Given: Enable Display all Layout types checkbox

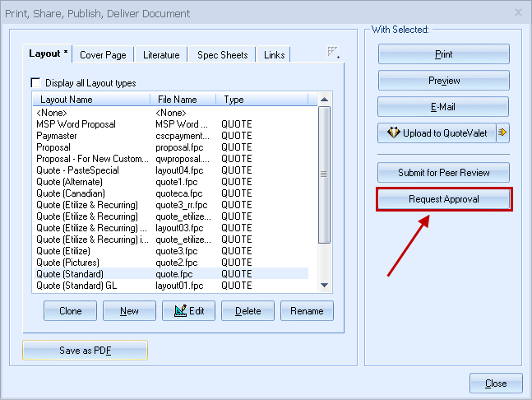Looking at the screenshot, I should click(35, 82).
